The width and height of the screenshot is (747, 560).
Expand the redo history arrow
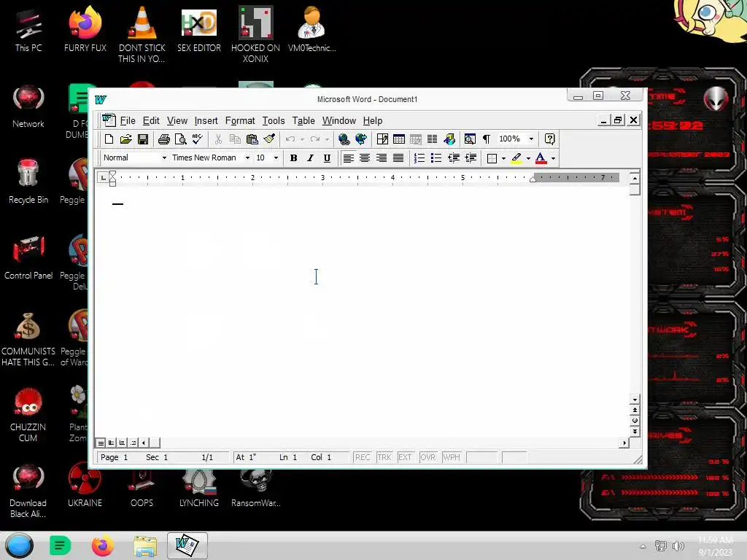(327, 139)
